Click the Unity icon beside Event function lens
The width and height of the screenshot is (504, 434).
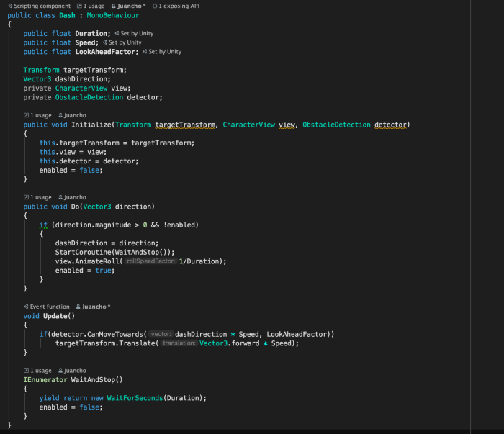pyautogui.click(x=26, y=307)
